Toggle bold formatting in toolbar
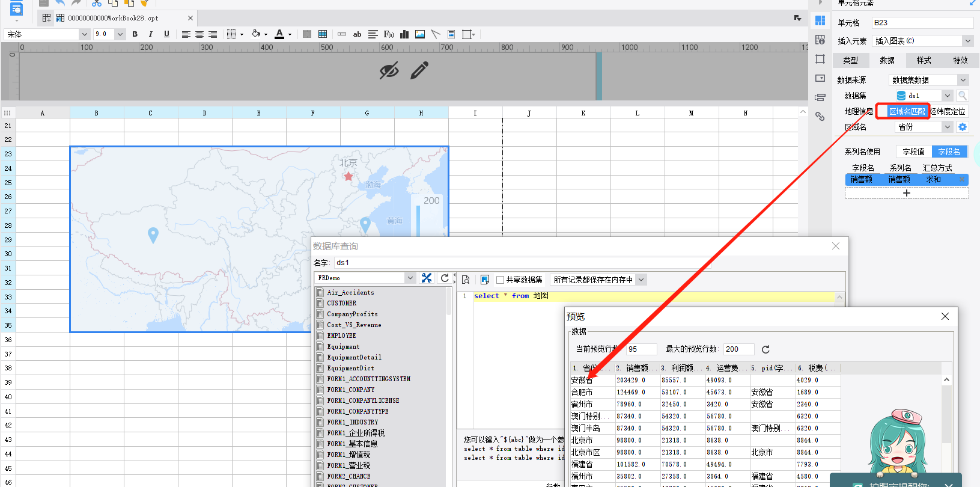 [135, 34]
